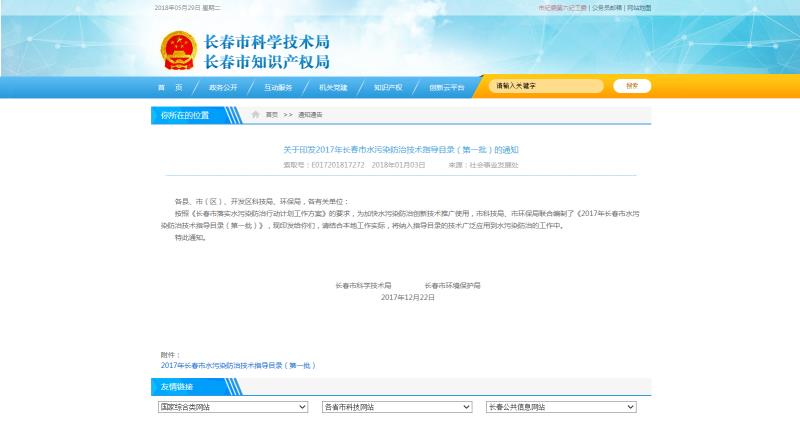The image size is (800, 425).
Task: Open the 公务员邮箱 link at top
Action: pos(606,7)
